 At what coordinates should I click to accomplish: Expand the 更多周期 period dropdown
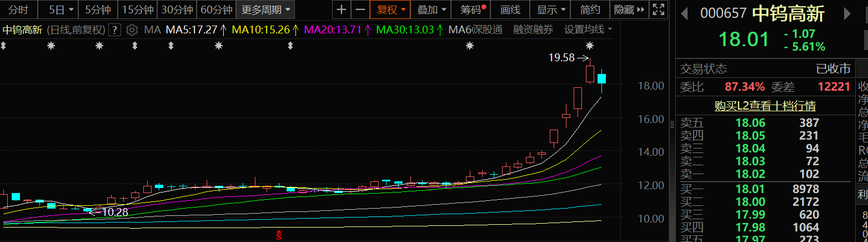tap(266, 9)
